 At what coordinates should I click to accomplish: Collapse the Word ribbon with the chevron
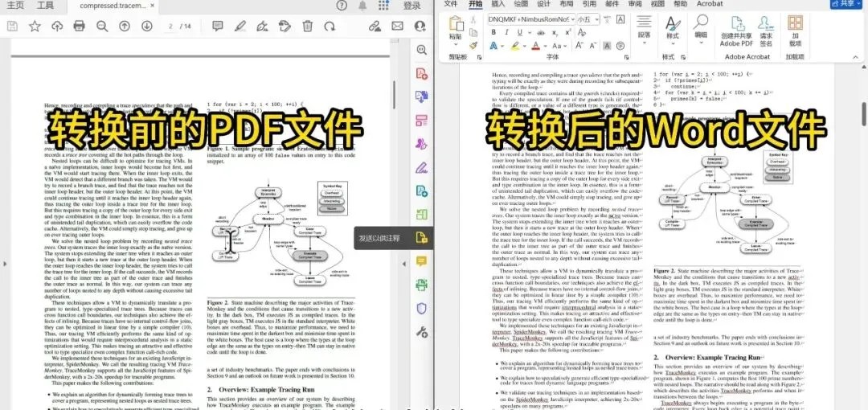(x=857, y=56)
